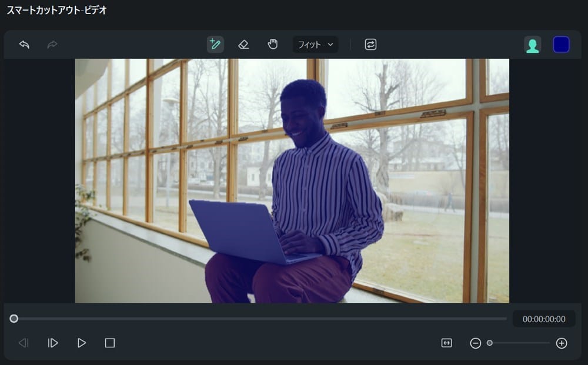Stop video playback
Viewport: 588px width, 365px height.
coord(111,342)
